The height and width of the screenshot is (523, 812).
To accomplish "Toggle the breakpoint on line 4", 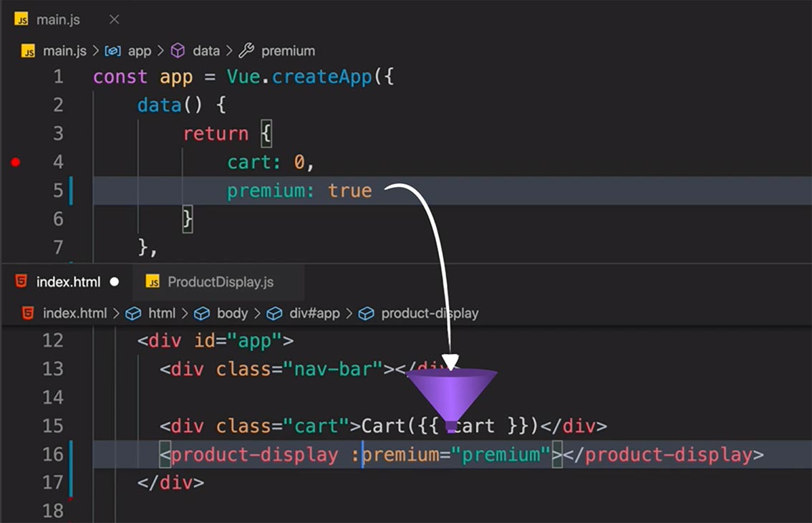I will 16,163.
